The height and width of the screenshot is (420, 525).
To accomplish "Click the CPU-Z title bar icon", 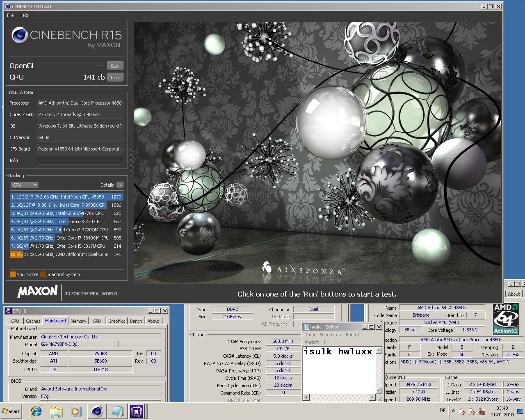I will click(x=9, y=311).
